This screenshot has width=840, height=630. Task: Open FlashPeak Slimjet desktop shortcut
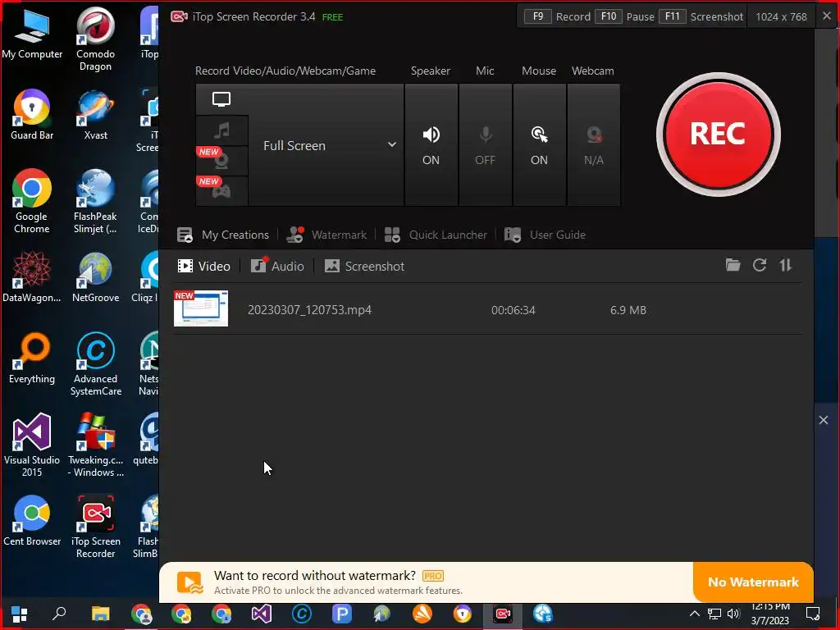(95, 202)
